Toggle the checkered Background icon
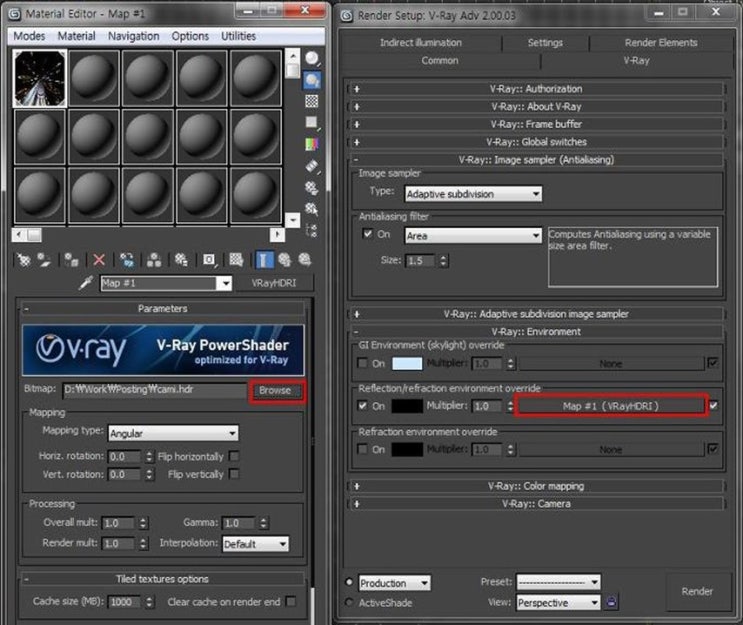The height and width of the screenshot is (625, 743). click(312, 101)
